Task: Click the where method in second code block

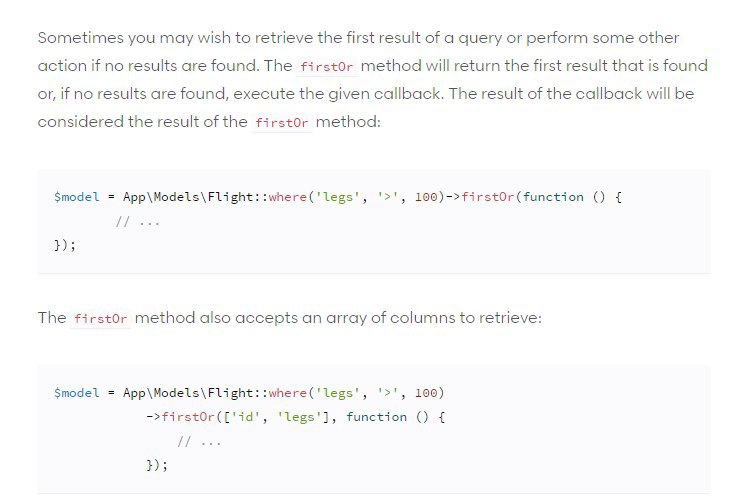Action: (288, 393)
